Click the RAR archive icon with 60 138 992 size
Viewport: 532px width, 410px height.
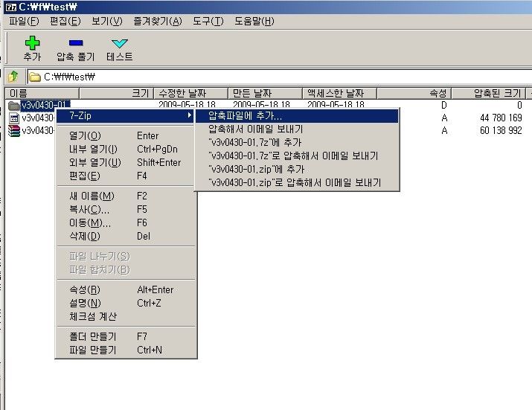click(14, 131)
